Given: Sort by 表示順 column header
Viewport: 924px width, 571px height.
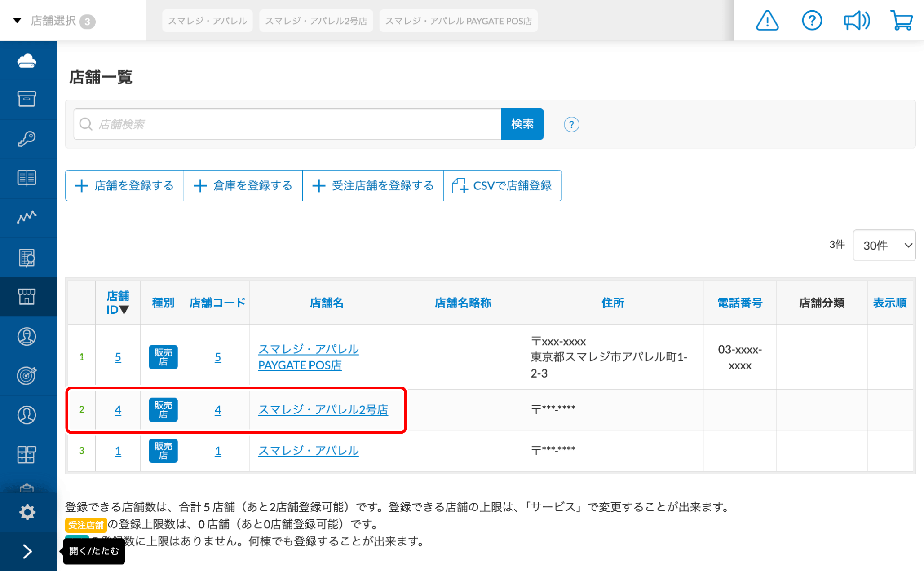Looking at the screenshot, I should [x=889, y=303].
